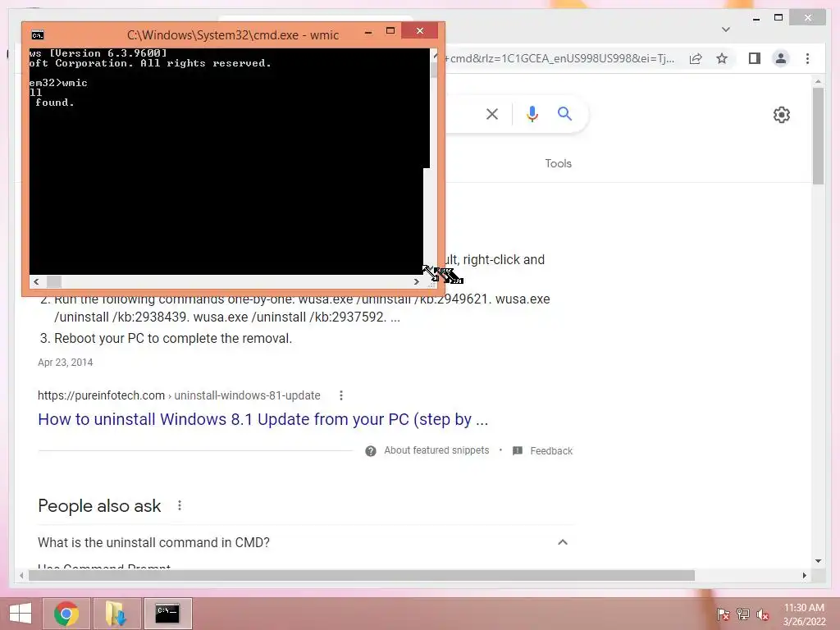
Task: Select Command Prompt taskbar button
Action: (x=167, y=614)
